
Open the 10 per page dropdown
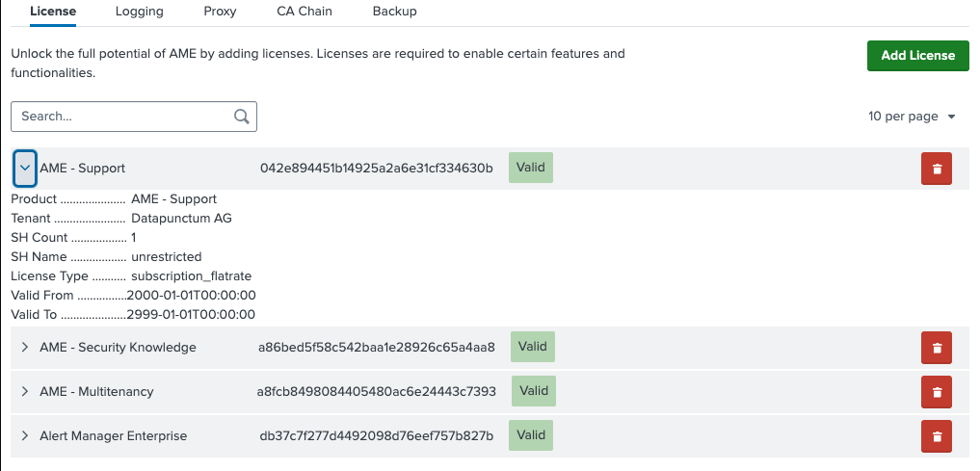(x=912, y=117)
